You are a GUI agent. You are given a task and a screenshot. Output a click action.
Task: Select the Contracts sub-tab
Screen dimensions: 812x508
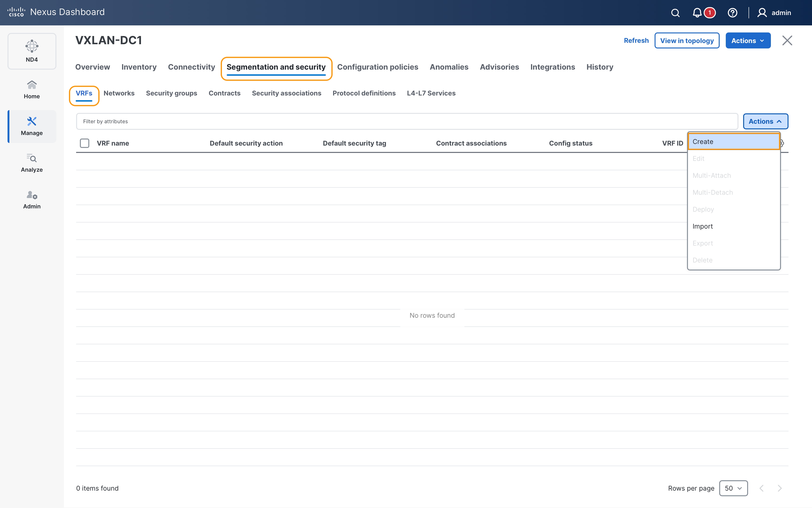(x=224, y=93)
